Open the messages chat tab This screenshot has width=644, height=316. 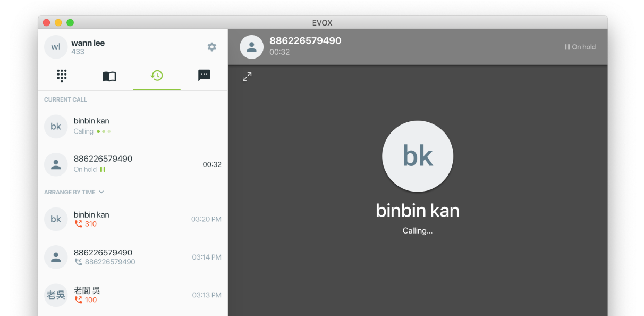pyautogui.click(x=204, y=75)
